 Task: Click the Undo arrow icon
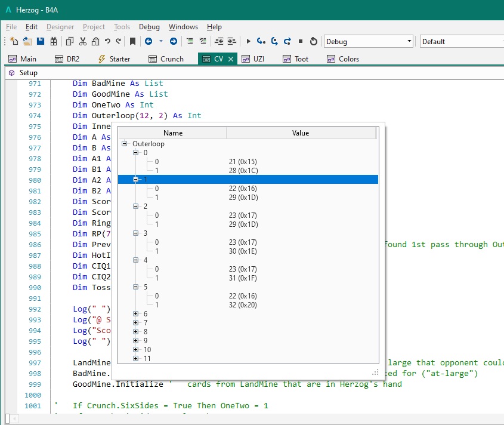pos(107,41)
